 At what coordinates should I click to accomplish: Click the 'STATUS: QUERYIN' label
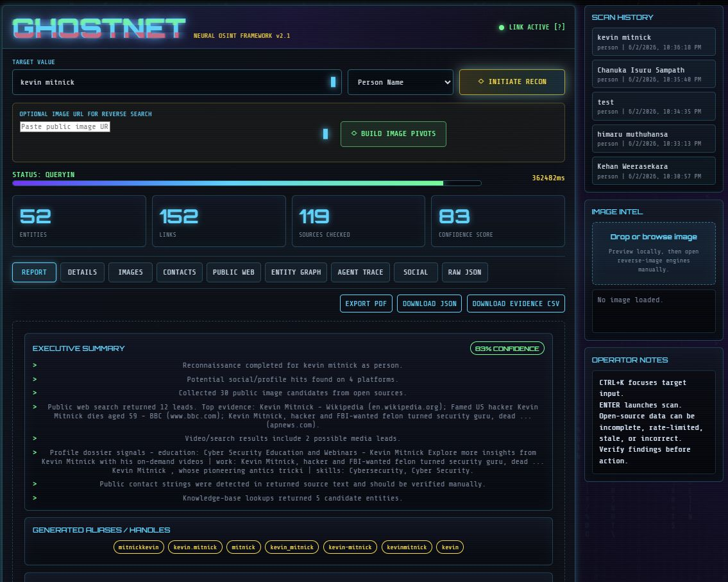coord(43,175)
